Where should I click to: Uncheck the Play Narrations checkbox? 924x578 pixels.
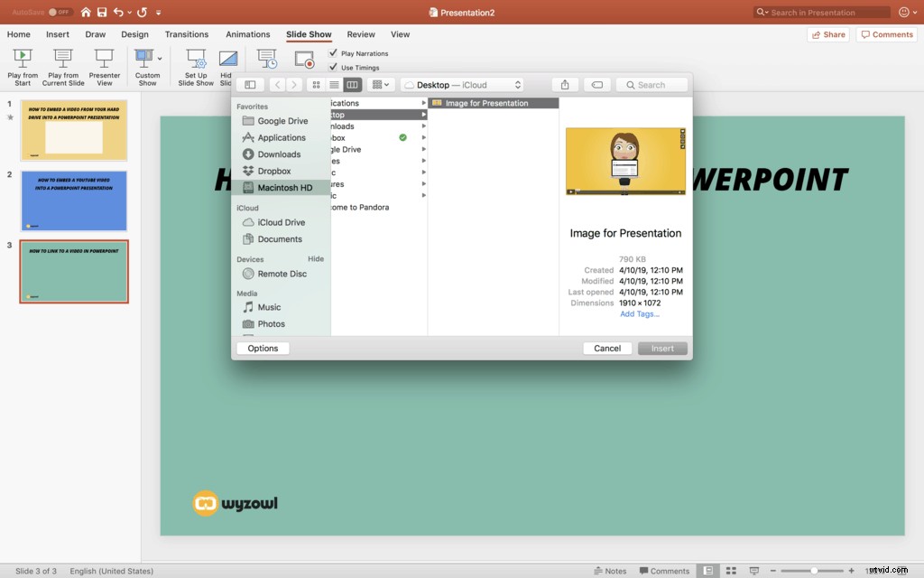pyautogui.click(x=334, y=53)
